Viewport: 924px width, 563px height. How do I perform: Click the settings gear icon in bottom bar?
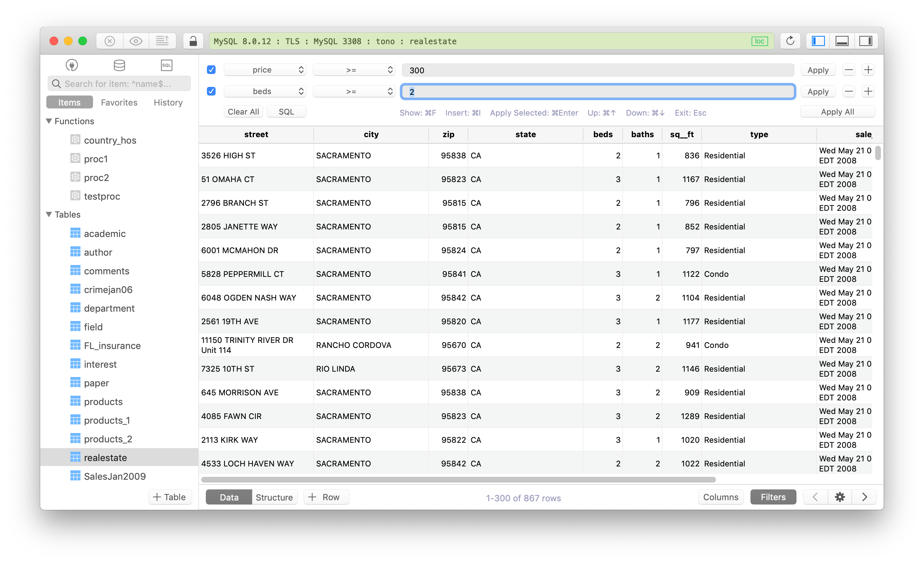[x=840, y=498]
